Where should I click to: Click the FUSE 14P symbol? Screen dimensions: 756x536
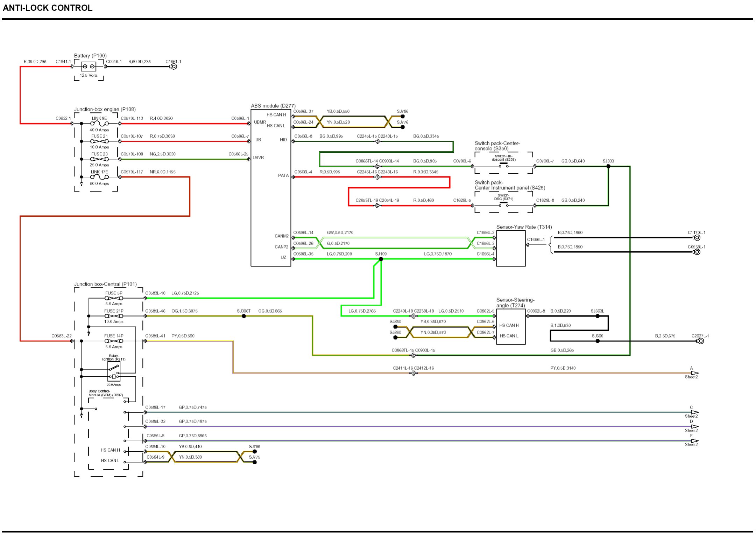[114, 341]
